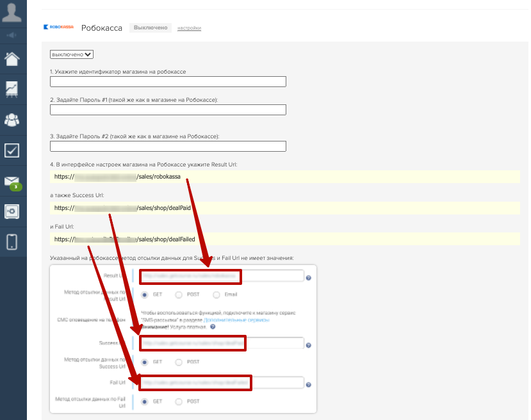531x420 pixels.
Task: Click the Robokassa shop identifier input field
Action: click(168, 81)
